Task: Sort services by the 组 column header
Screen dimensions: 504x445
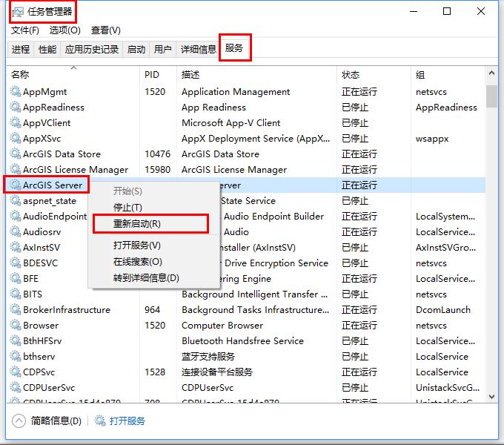Action: [x=448, y=75]
